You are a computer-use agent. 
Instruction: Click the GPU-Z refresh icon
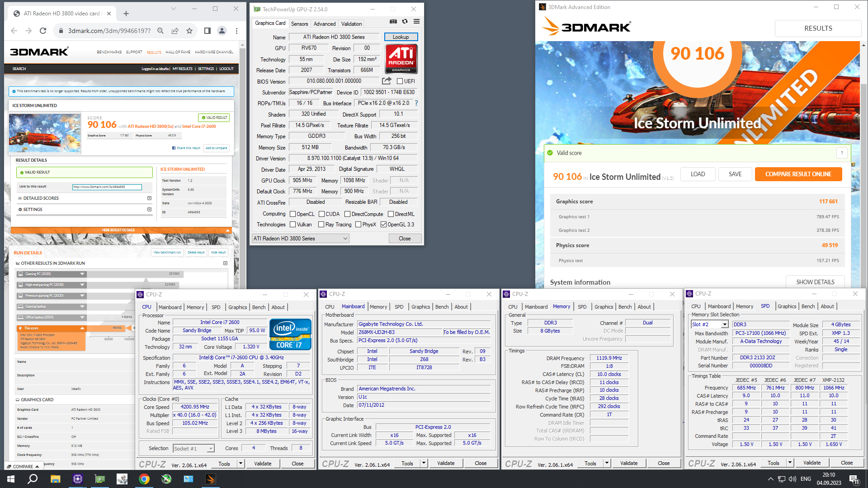click(x=405, y=21)
